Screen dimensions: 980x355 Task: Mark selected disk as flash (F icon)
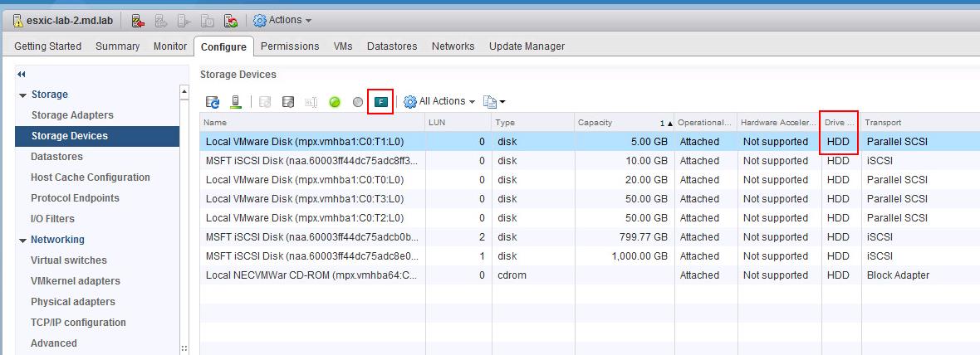point(380,102)
